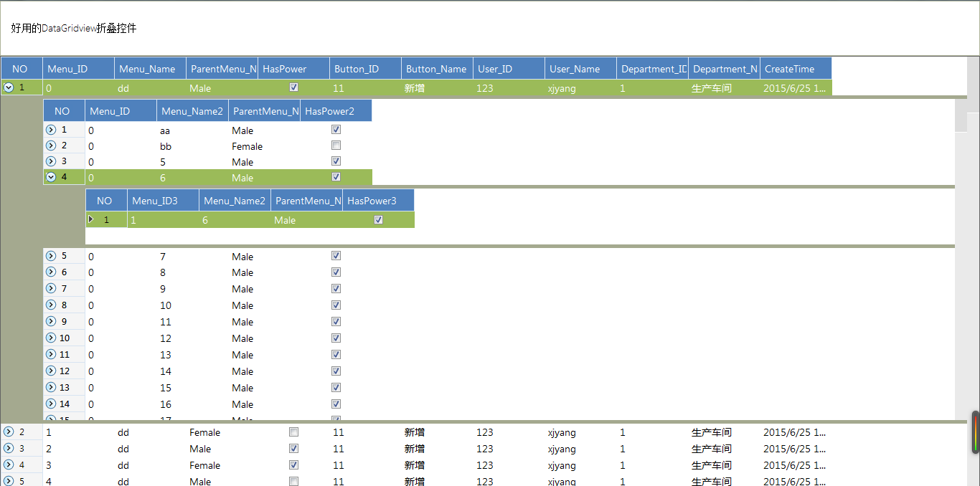The height and width of the screenshot is (486, 980).
Task: Click the HasPower2 column header
Action: (336, 110)
